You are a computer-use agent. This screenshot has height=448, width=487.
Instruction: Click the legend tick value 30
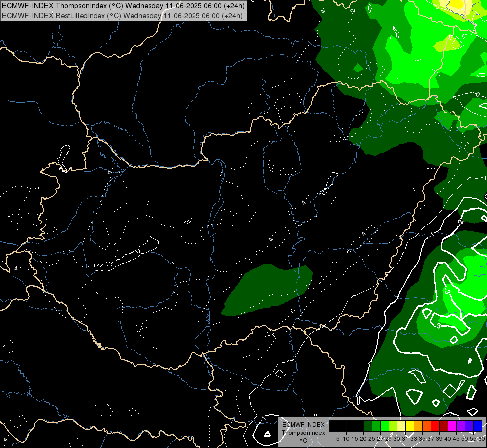coord(397,439)
